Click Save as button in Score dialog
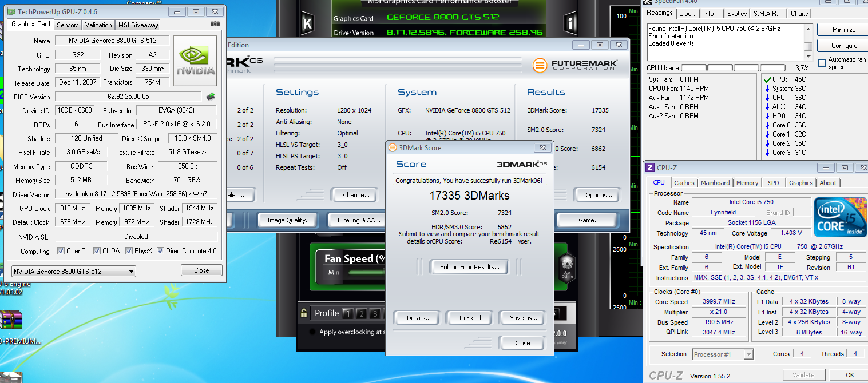 (523, 318)
